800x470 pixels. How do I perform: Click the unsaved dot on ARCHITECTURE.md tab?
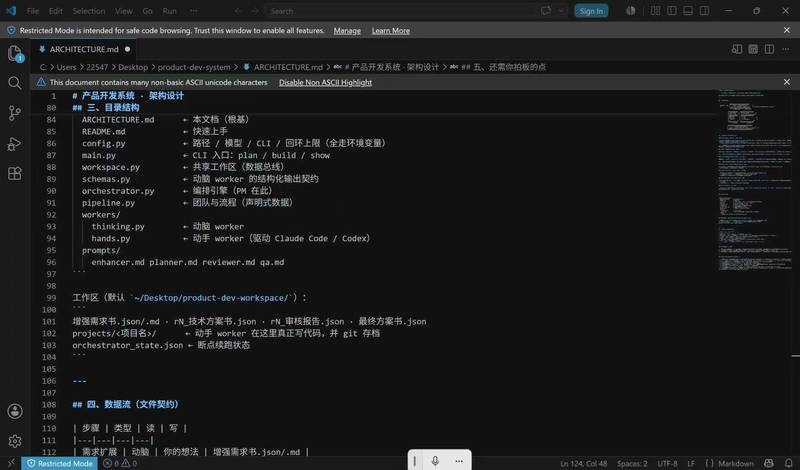click(127, 49)
